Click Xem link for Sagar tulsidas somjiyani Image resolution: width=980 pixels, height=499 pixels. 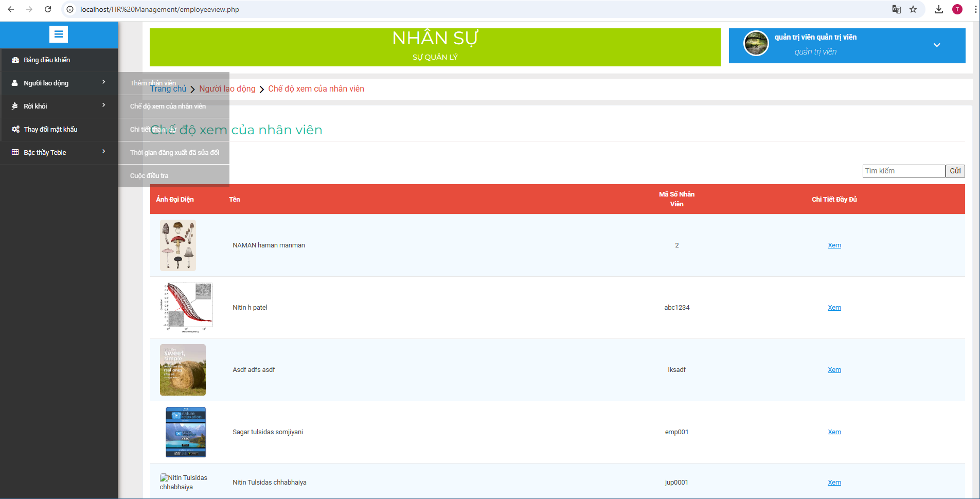coord(834,432)
